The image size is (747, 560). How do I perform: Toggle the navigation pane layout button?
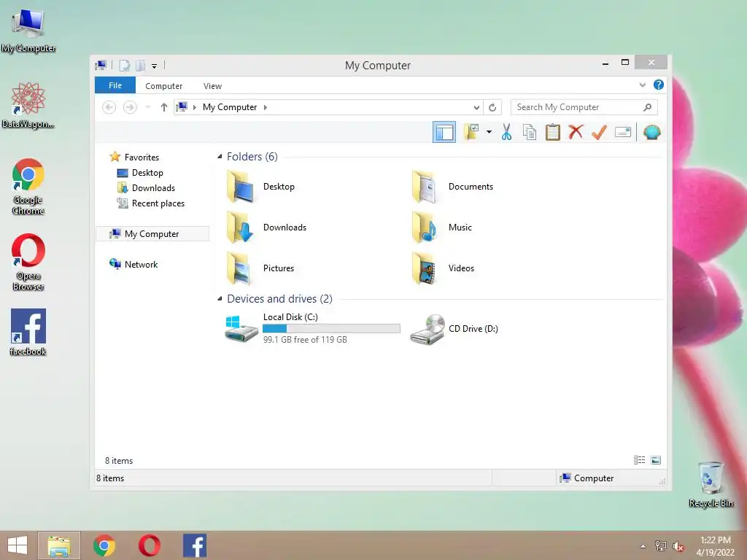444,132
